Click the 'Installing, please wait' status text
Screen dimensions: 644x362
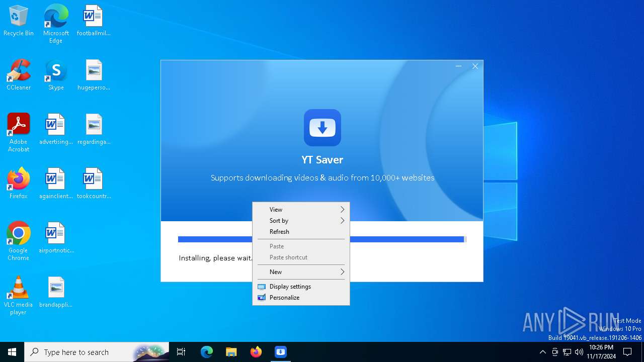[x=215, y=258]
